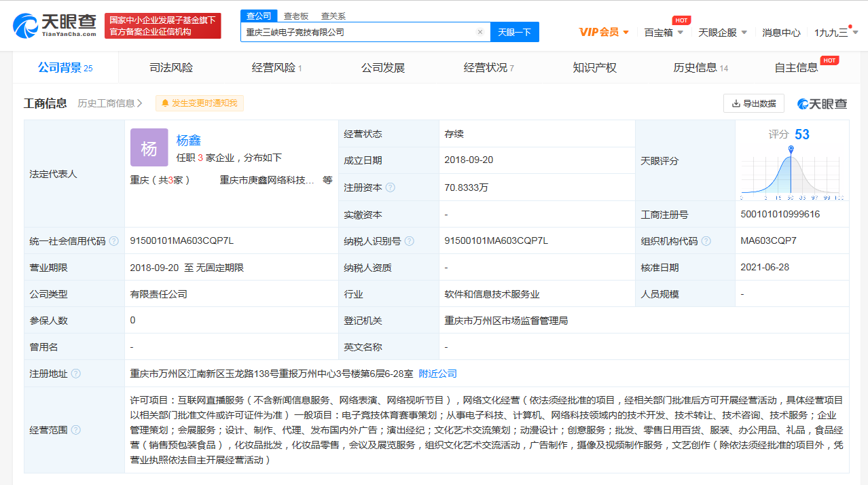The height and width of the screenshot is (485, 868).
Task: Click the 导出数据 export button
Action: 754,103
